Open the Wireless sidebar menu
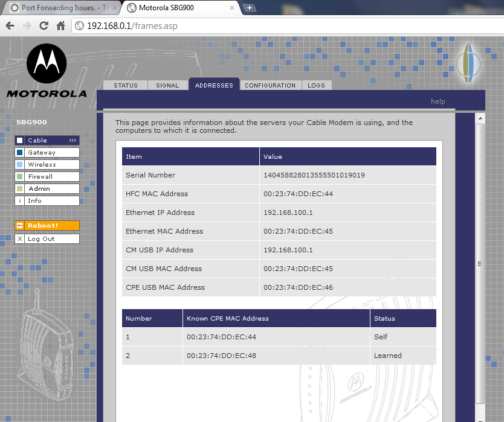 coord(47,164)
